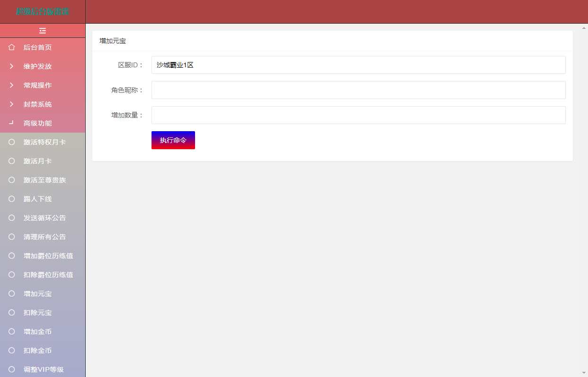
Task: Click the circle icon beside 发送循环公告
Action: (x=11, y=218)
